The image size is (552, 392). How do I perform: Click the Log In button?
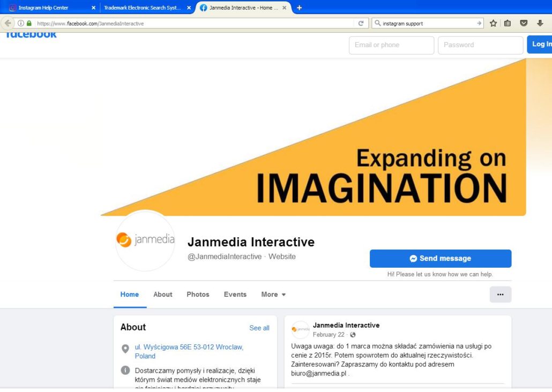[x=540, y=44]
